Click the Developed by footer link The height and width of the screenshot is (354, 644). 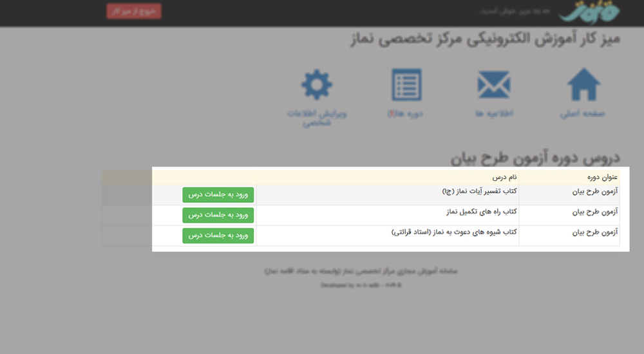pyautogui.click(x=361, y=284)
